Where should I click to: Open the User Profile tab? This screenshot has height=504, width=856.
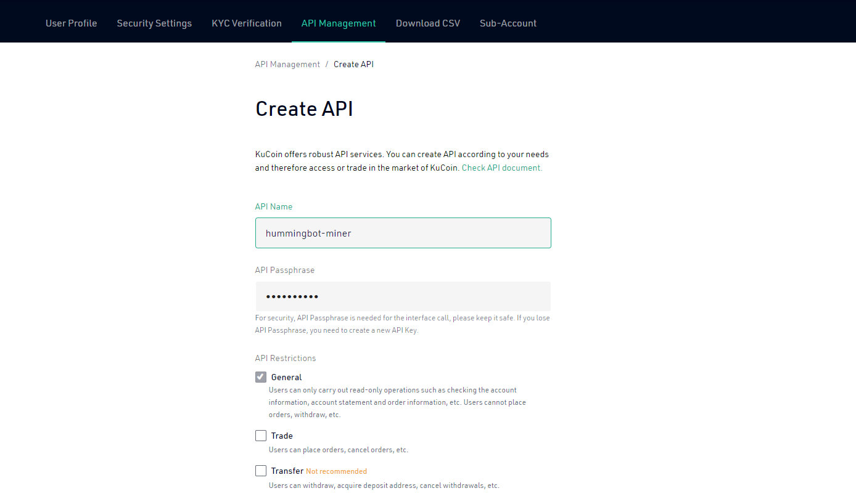coord(71,23)
